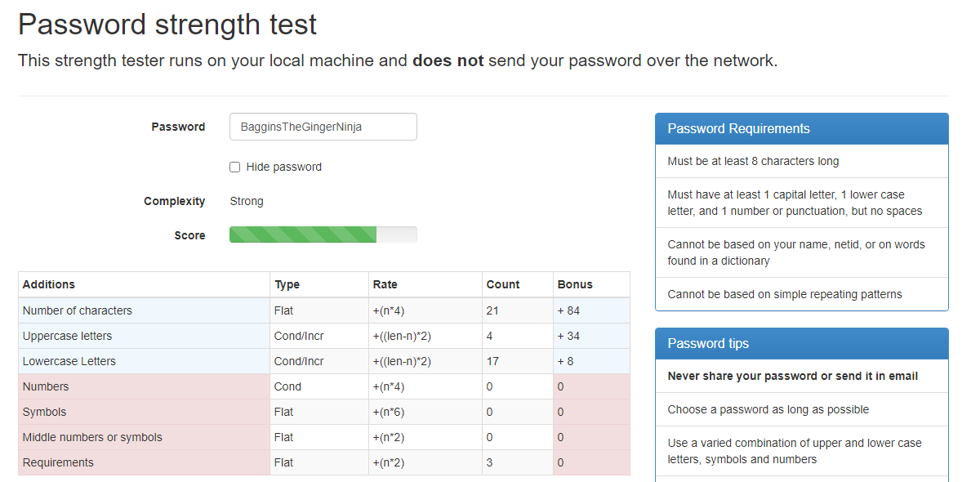Click the Type column header

point(287,284)
